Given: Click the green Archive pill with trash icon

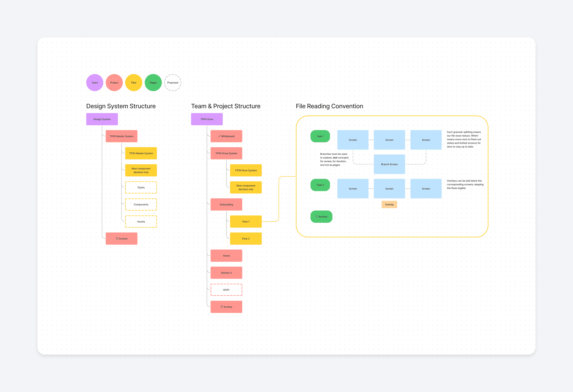Looking at the screenshot, I should click(x=321, y=216).
